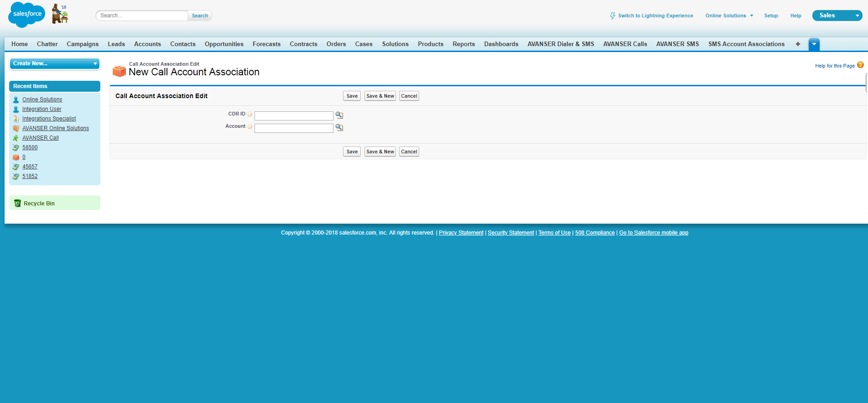Open the Privacy Statement link
The image size is (868, 403).
click(x=461, y=233)
